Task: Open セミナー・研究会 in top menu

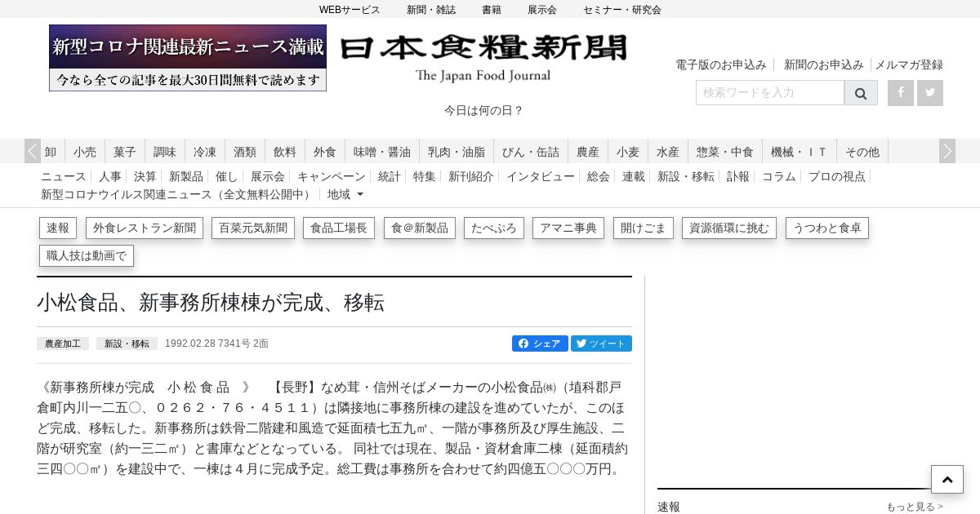Action: pos(622,10)
